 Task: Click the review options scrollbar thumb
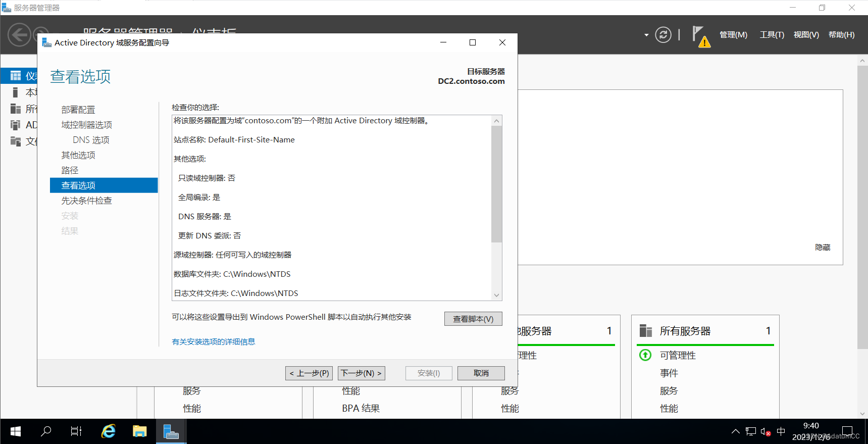coord(496,184)
